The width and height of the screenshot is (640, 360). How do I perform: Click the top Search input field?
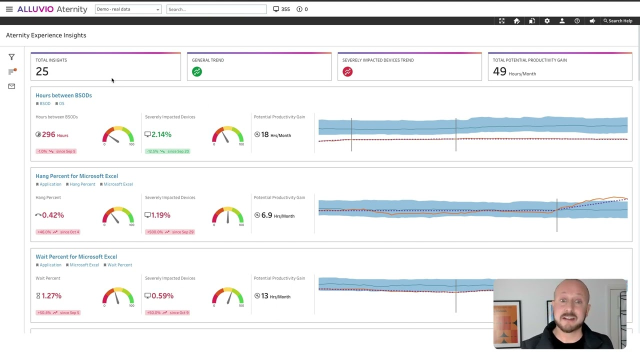click(x=216, y=9)
